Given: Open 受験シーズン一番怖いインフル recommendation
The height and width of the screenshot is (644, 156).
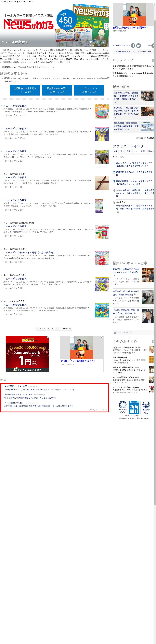Looking at the screenshot, I should pyautogui.click(x=127, y=347).
